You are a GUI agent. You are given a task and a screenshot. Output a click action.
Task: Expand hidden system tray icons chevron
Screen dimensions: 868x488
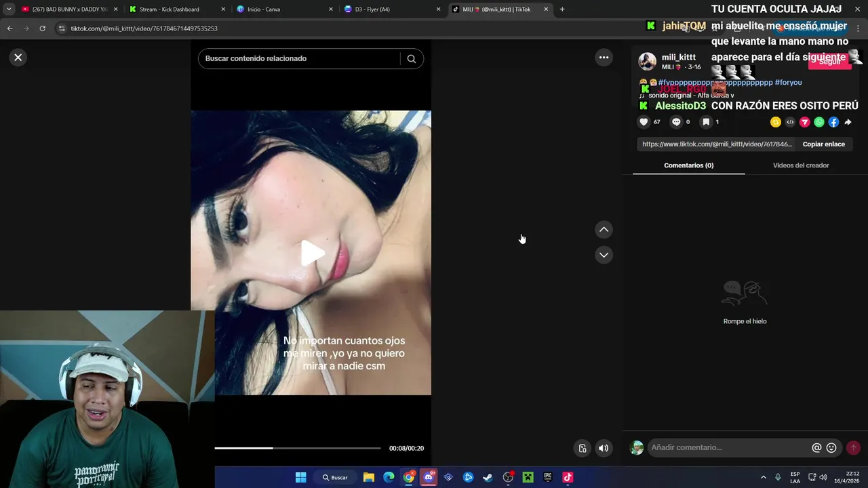tap(763, 477)
